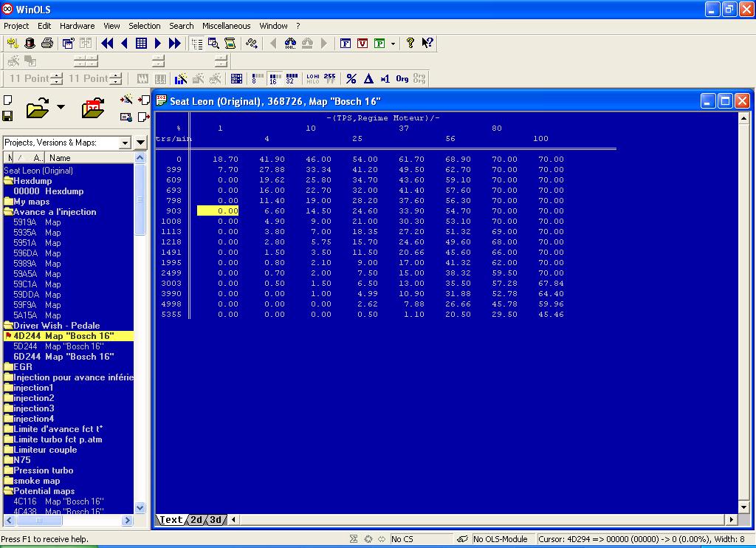Click the project list vertical scrollbar thumb
This screenshot has height=548, width=756.
[x=140, y=199]
